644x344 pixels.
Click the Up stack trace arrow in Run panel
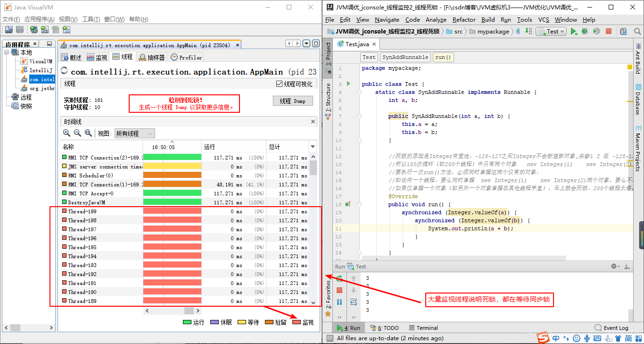354,278
